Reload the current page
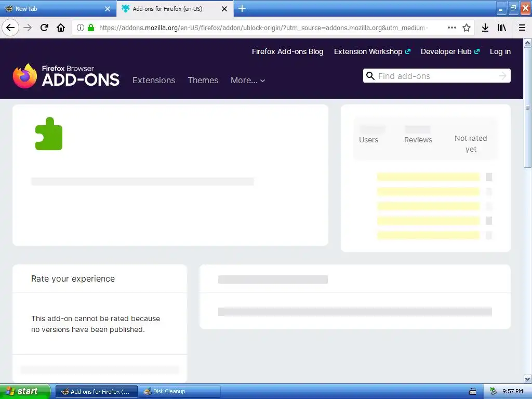The image size is (532, 399). tap(44, 28)
